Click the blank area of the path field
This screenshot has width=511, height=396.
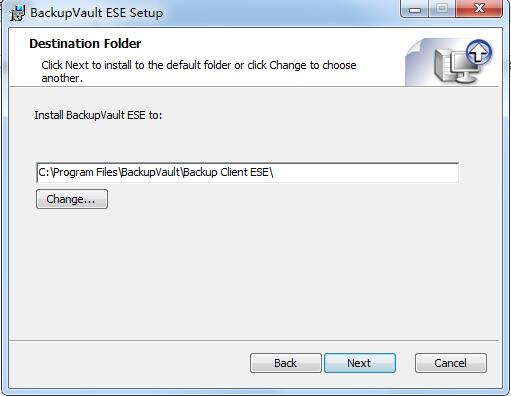click(x=365, y=172)
